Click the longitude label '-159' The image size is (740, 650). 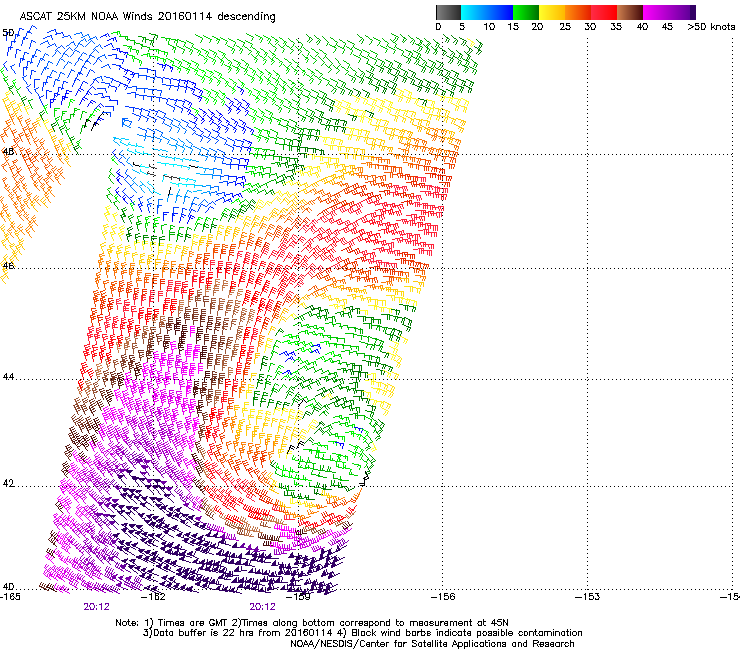(300, 597)
